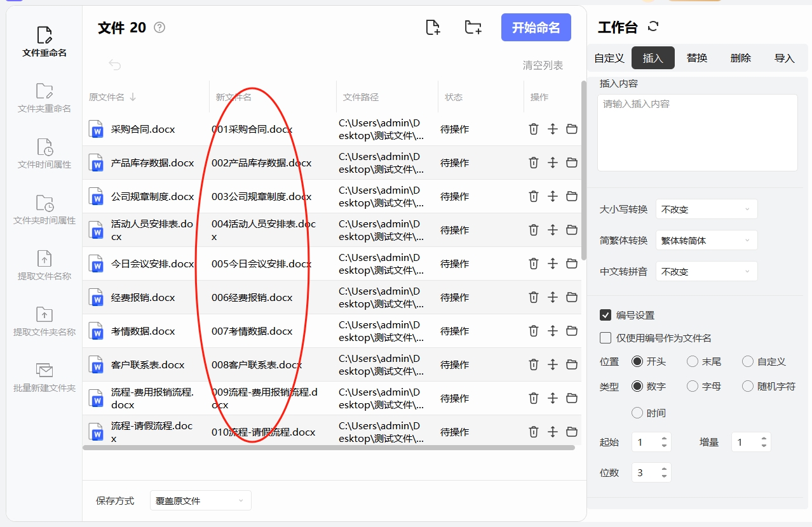The height and width of the screenshot is (527, 812).
Task: Click the move icon for 流程-费用报销流程.docx
Action: pyautogui.click(x=553, y=398)
